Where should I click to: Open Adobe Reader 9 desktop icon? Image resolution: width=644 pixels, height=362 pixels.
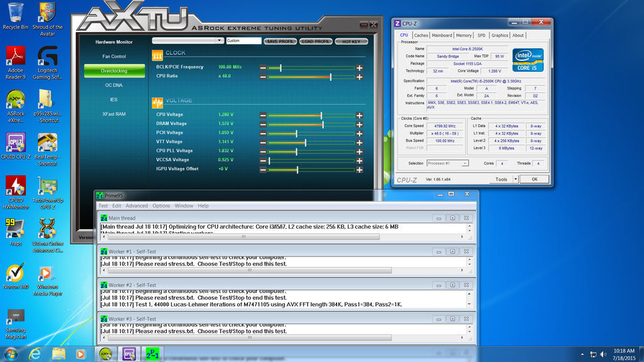[16, 62]
